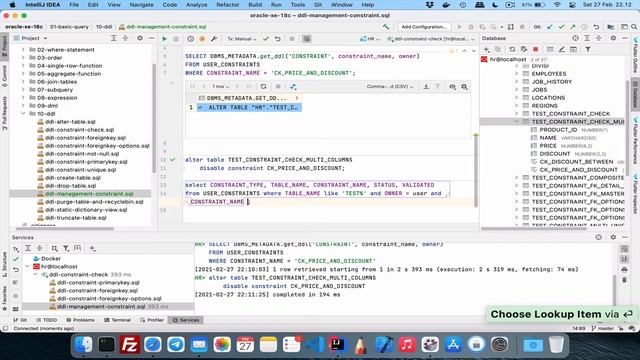
Task: Open the Telegram icon in the Dock
Action: coord(176,345)
